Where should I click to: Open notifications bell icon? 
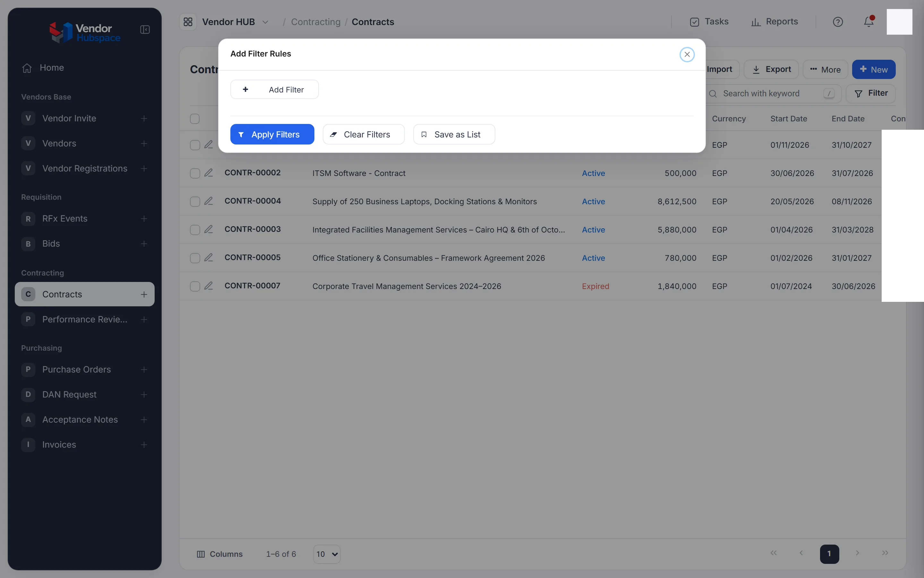click(x=868, y=22)
